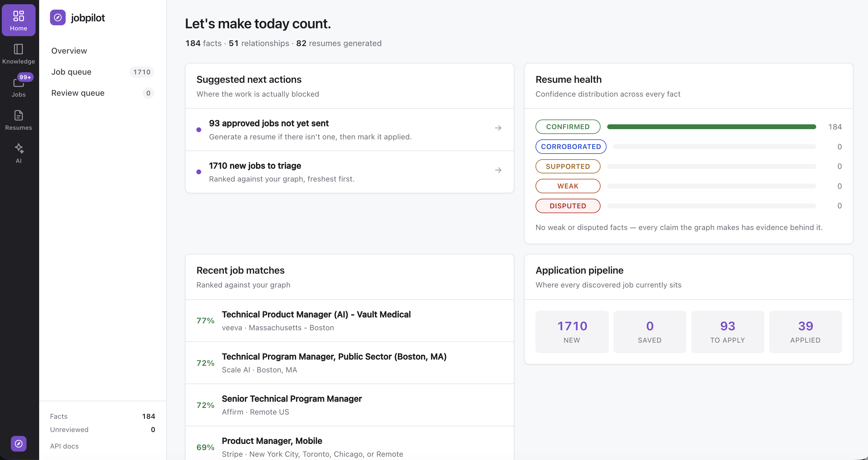Click the empty CORROBORATED progress bar

point(714,147)
